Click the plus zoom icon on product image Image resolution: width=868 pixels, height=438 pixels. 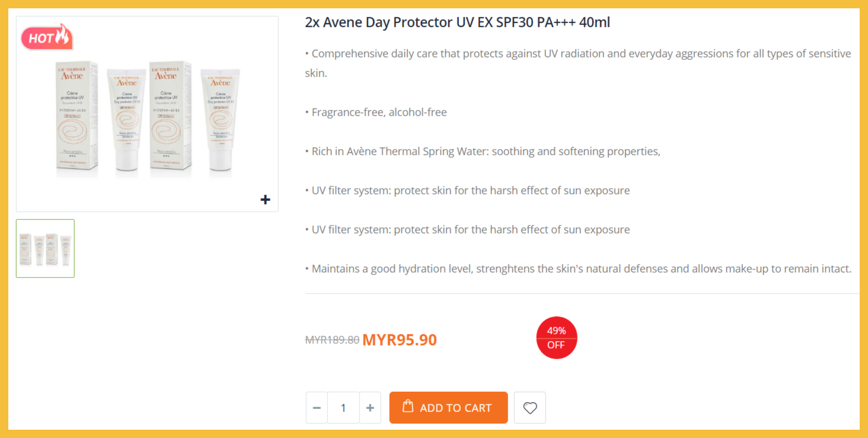265,200
